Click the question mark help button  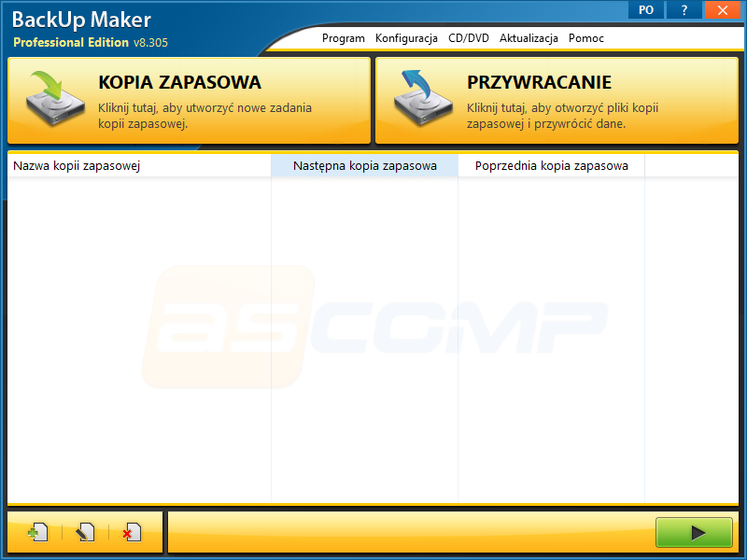pos(684,9)
